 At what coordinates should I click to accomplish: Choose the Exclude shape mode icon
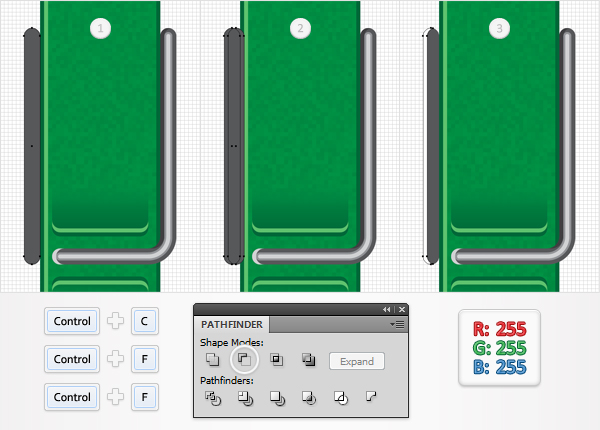[x=308, y=359]
